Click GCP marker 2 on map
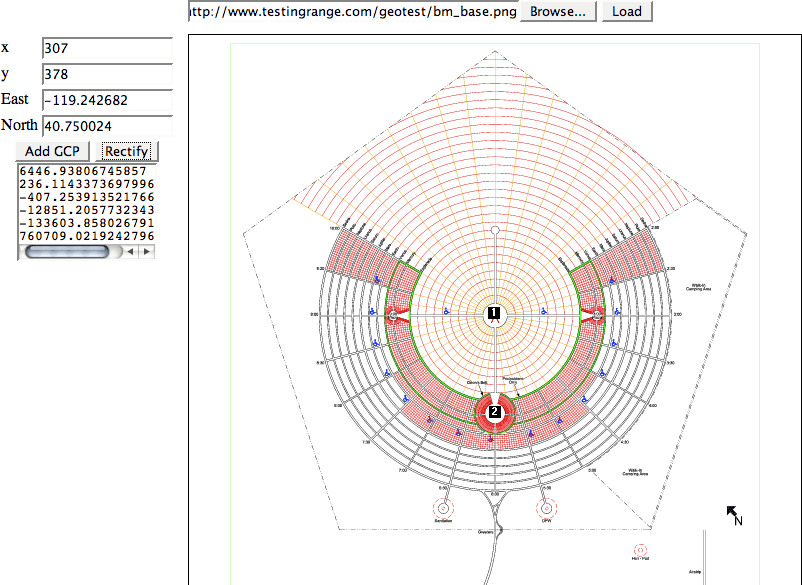802x585 pixels. tap(494, 412)
